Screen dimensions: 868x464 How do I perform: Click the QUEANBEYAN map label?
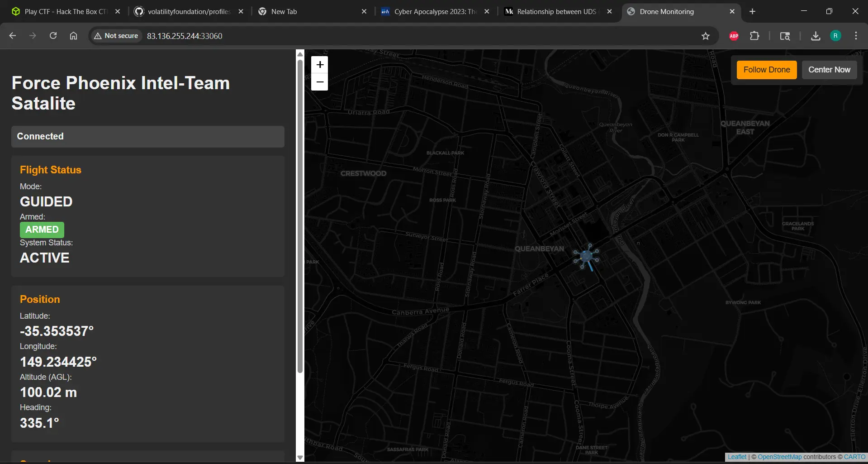point(539,249)
